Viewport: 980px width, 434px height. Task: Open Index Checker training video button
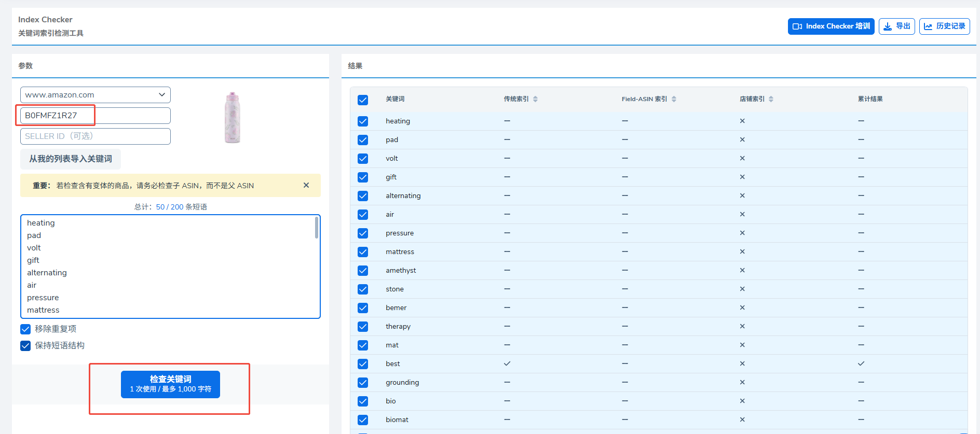click(831, 26)
